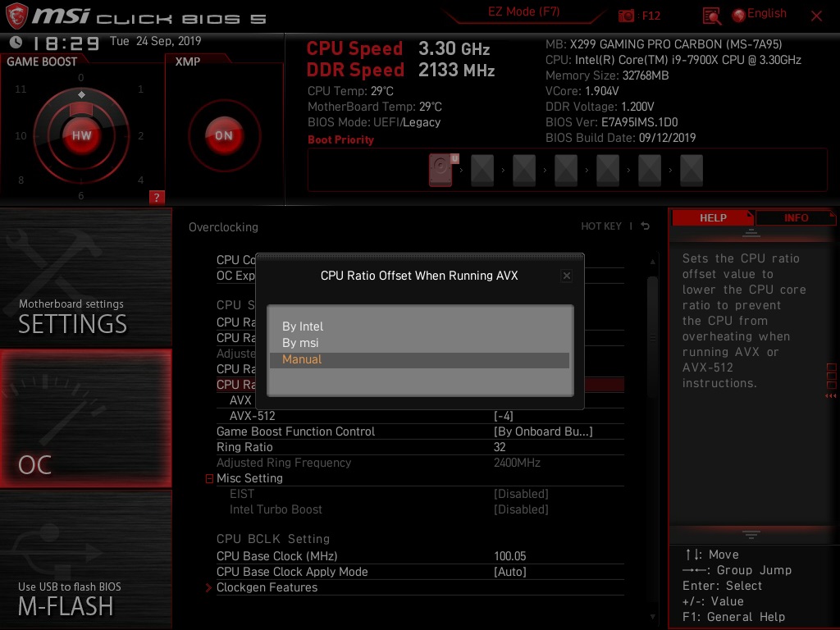Open the BIOS search magnifier icon

click(x=711, y=16)
